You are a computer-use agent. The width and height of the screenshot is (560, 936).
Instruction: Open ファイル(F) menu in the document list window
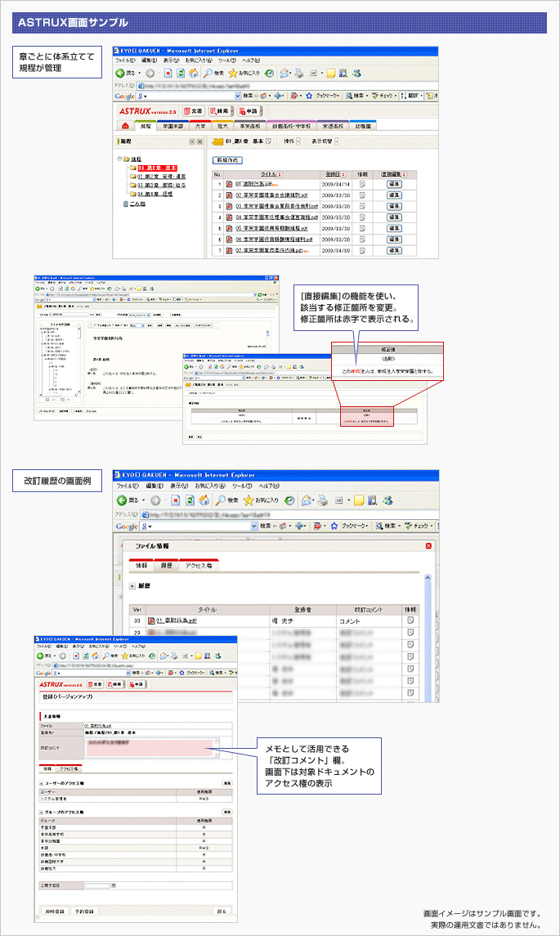[125, 60]
